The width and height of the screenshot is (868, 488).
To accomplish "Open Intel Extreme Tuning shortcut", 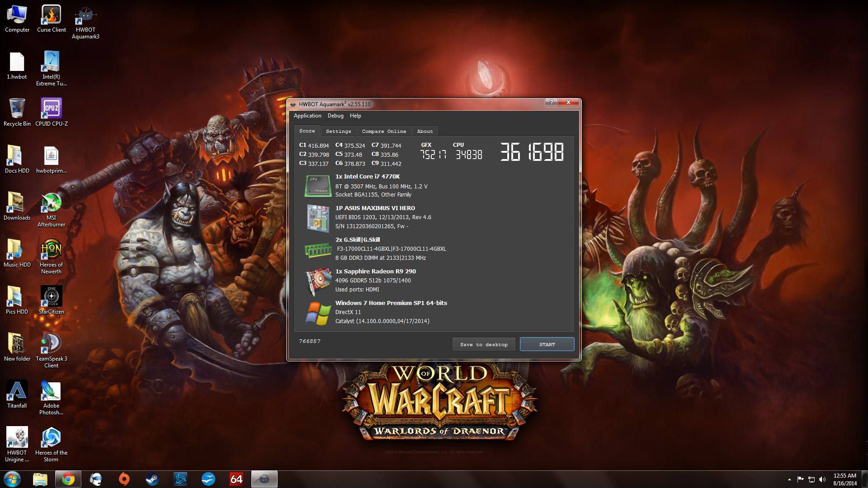I will click(x=52, y=69).
